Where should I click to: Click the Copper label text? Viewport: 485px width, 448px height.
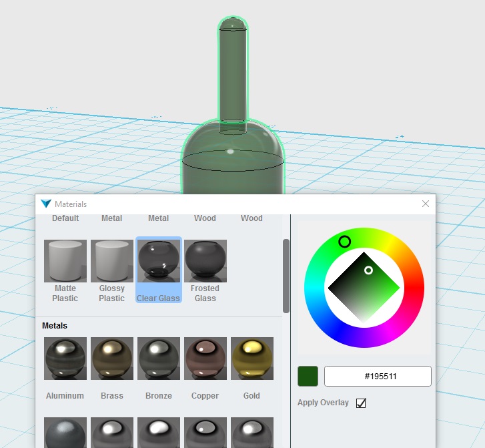click(205, 396)
